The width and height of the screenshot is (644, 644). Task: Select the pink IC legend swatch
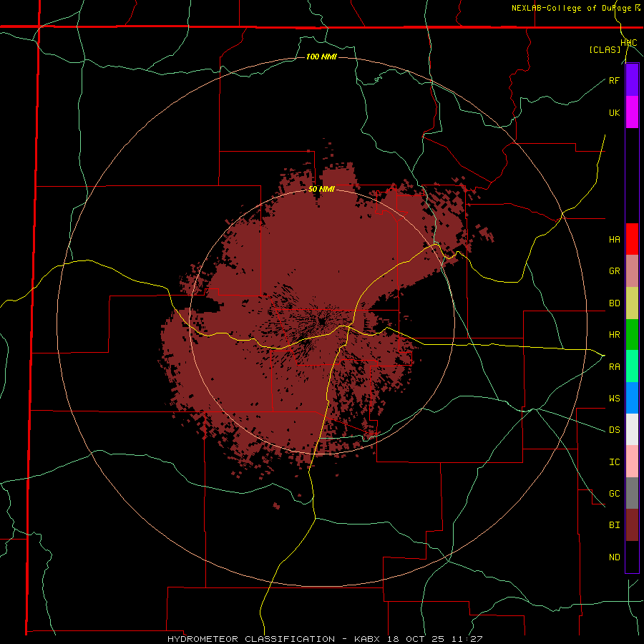click(x=632, y=462)
